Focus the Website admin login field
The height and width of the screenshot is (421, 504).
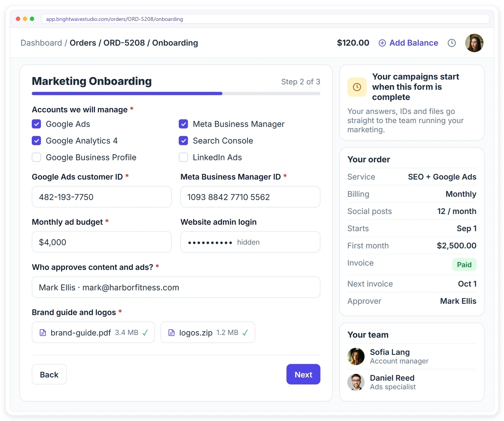click(250, 242)
